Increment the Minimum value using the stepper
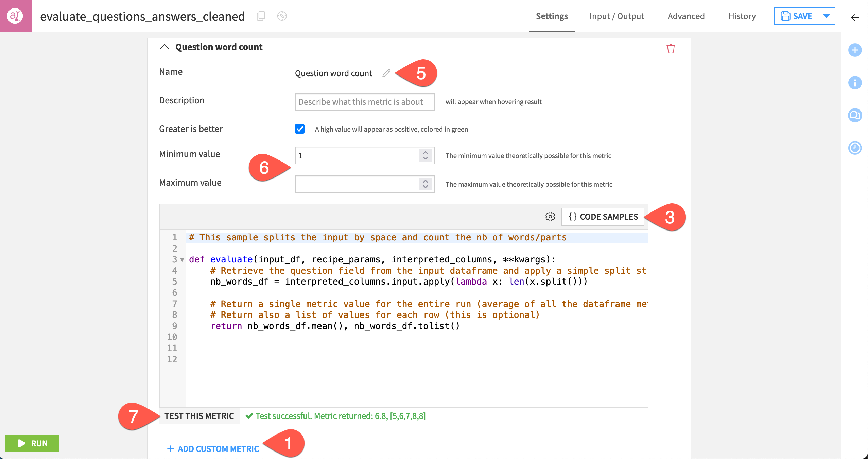868x459 pixels. [x=426, y=153]
